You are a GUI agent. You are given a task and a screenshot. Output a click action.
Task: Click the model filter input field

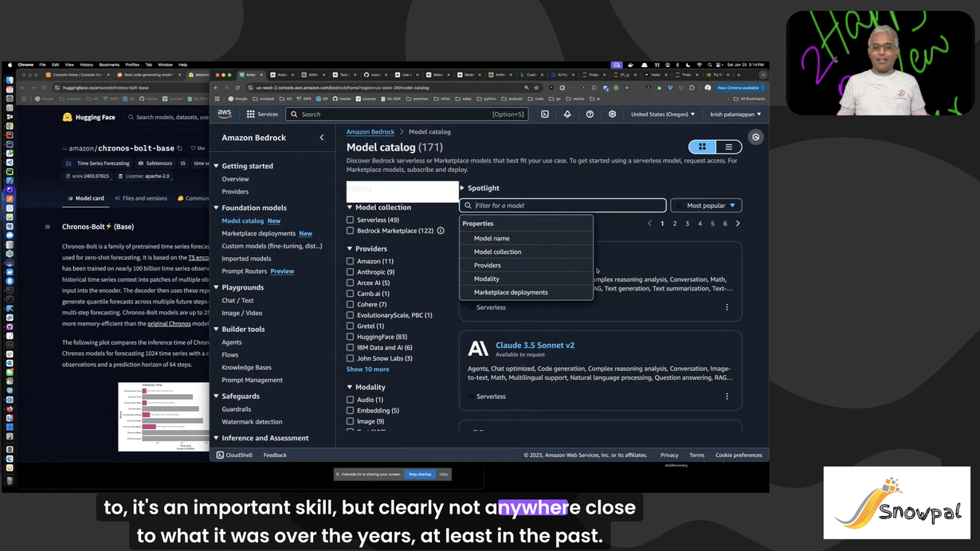563,205
